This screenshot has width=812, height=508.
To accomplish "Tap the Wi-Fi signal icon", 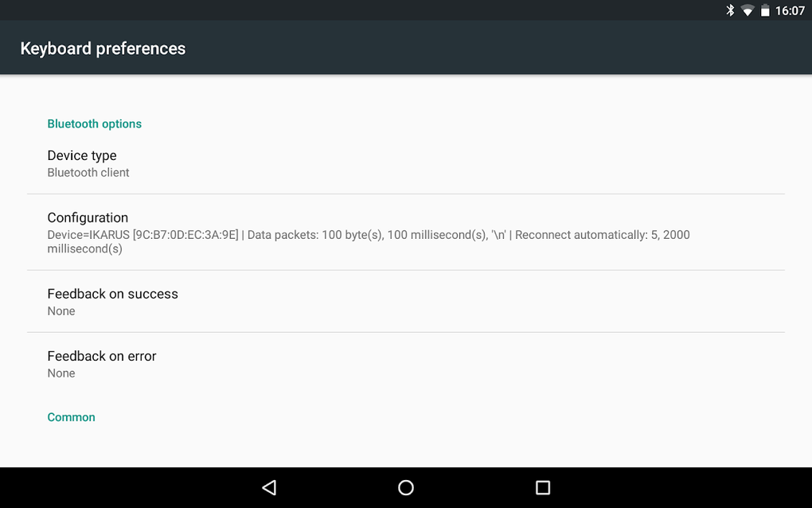I will point(748,10).
